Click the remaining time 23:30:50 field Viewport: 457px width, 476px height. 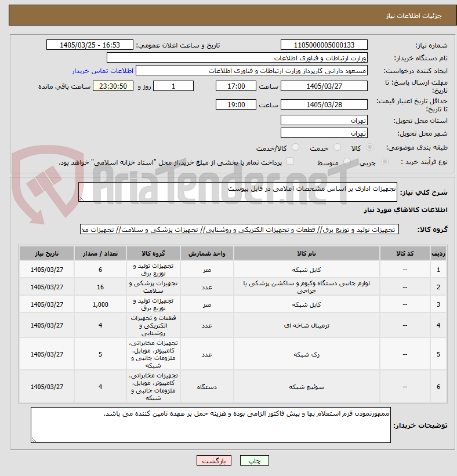(113, 86)
